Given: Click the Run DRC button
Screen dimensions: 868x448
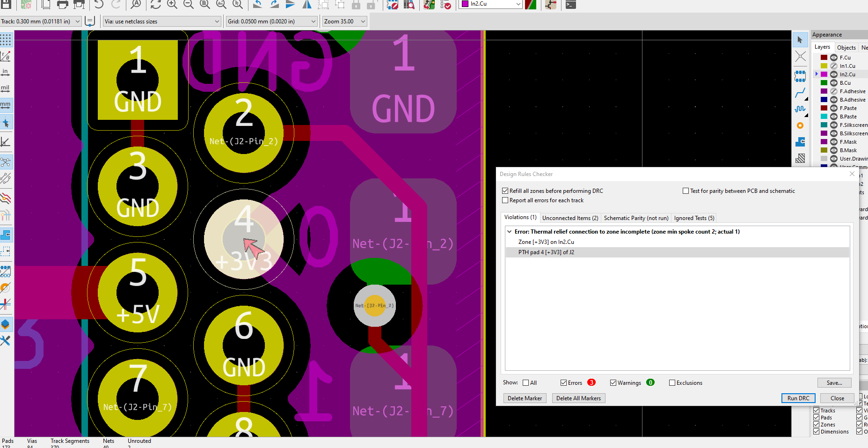Looking at the screenshot, I should click(x=798, y=398).
